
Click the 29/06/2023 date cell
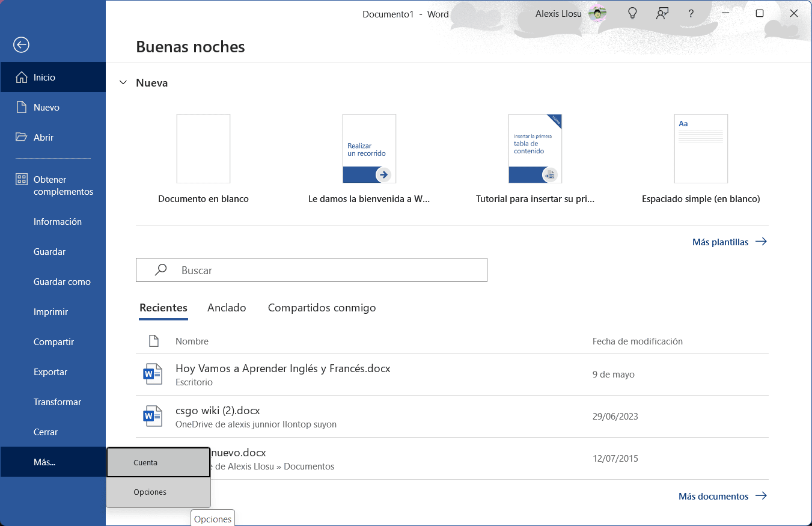point(615,416)
